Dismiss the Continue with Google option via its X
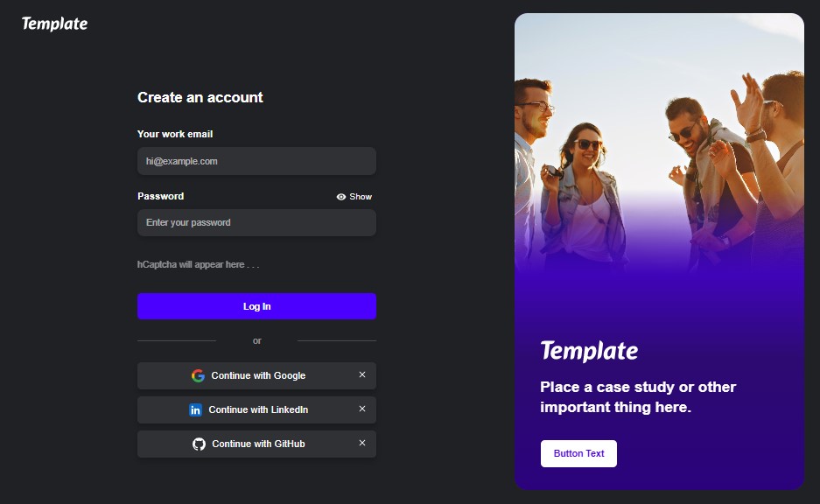This screenshot has width=820, height=504. [361, 375]
